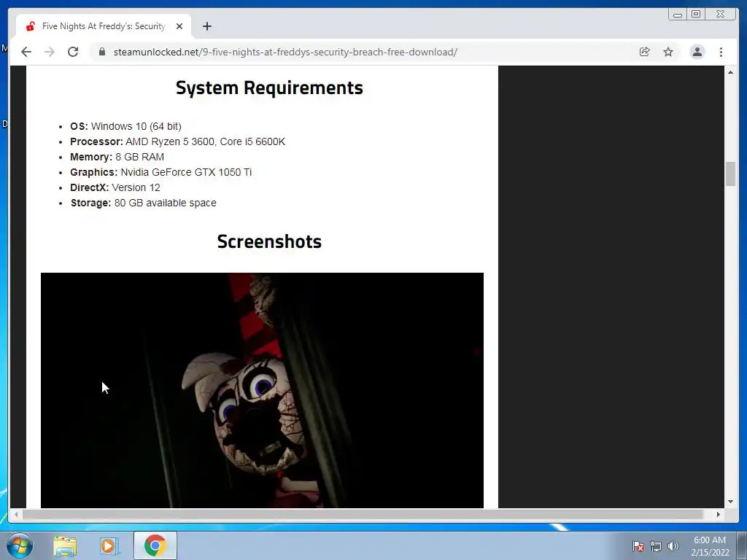Select the Five Nights At Freddy's tab
747x560 pixels.
click(x=104, y=26)
